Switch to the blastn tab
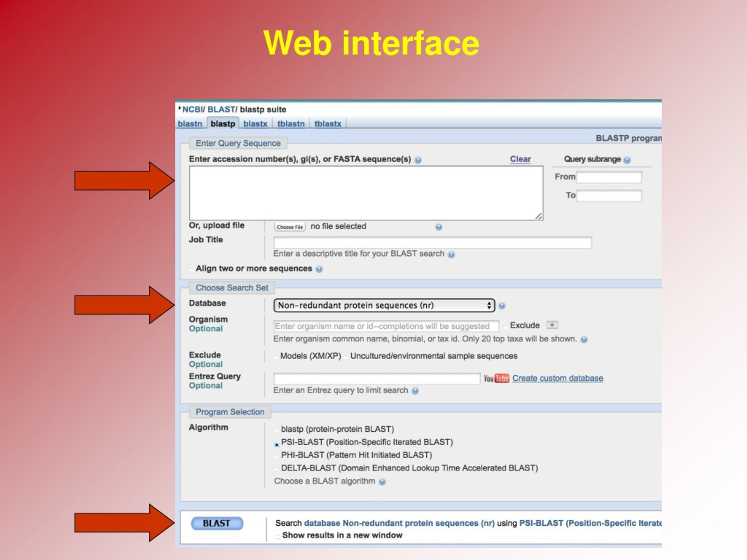Viewport: 747px width, 560px height. pos(190,124)
